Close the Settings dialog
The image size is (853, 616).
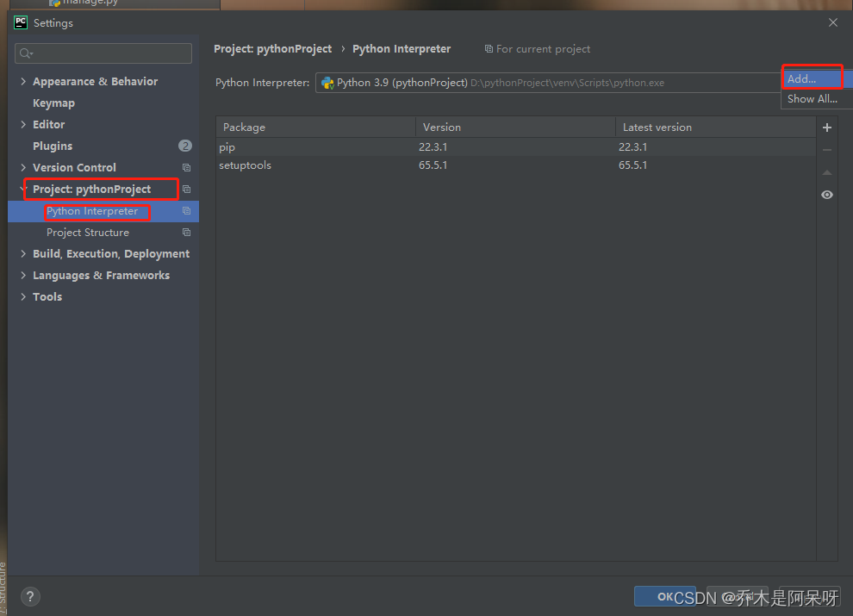[833, 22]
